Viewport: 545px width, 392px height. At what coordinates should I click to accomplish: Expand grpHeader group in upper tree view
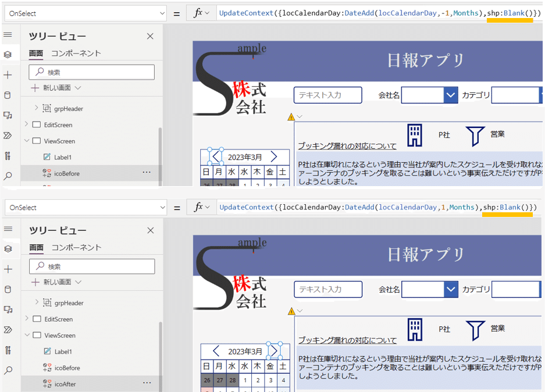(37, 108)
